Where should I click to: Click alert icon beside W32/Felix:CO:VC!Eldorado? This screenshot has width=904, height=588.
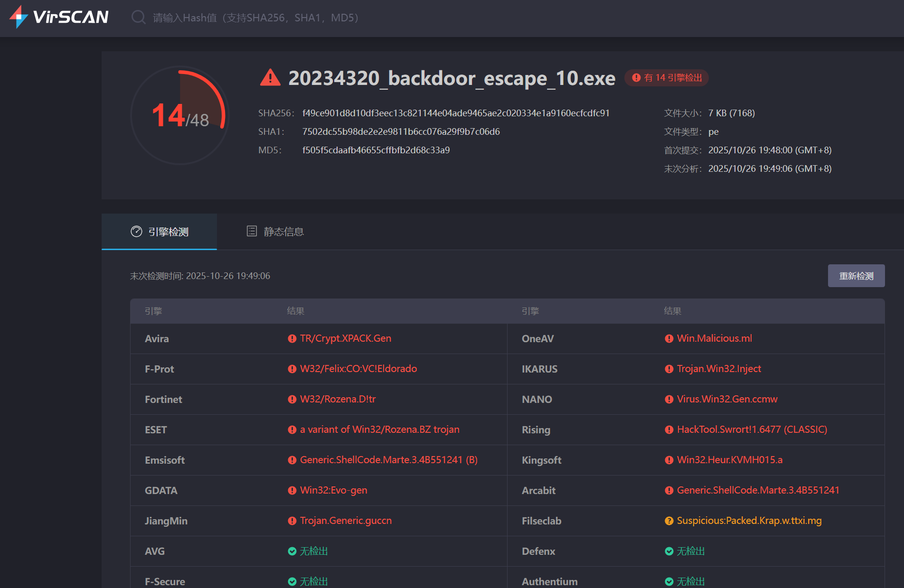click(x=292, y=369)
